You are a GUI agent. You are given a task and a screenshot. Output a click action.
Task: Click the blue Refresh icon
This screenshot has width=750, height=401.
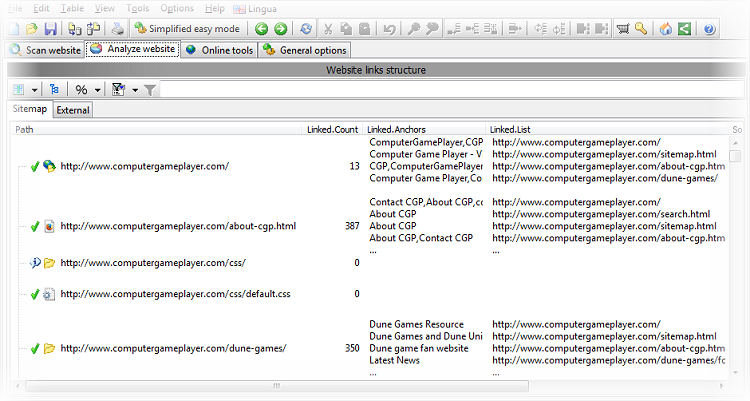tap(306, 29)
